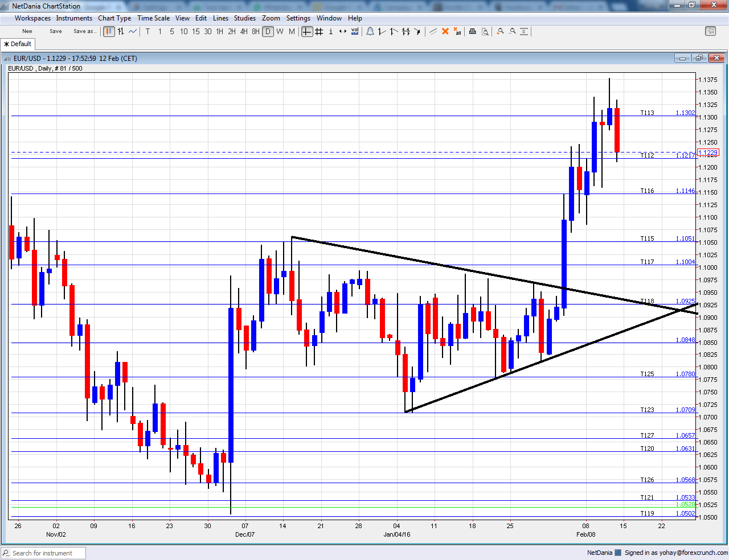This screenshot has width=729, height=560.
Task: Show chart info with the i icon
Action: [x=331, y=31]
